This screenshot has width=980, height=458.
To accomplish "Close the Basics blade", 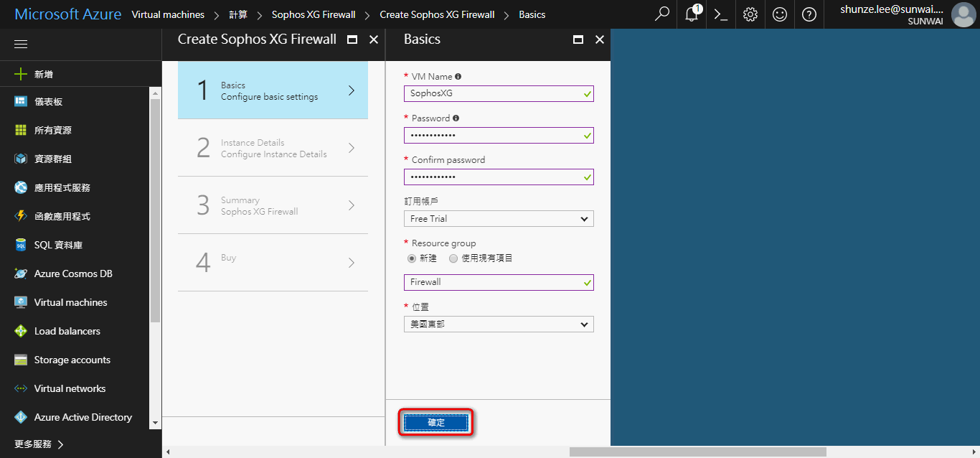I will point(600,39).
